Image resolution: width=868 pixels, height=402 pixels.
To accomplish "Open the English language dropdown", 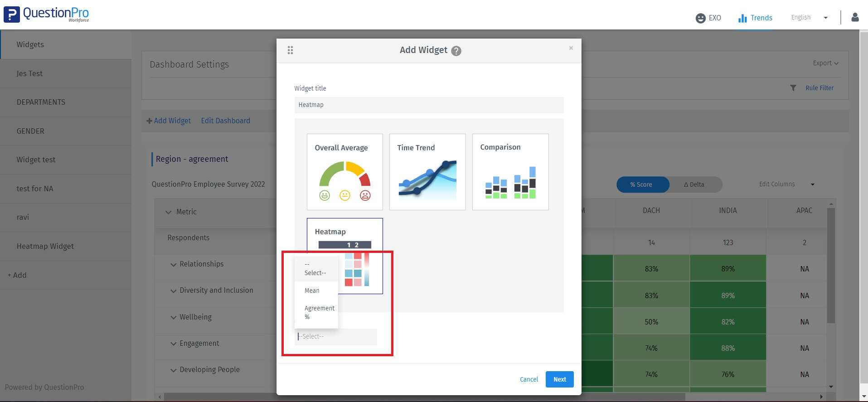I will click(x=810, y=17).
